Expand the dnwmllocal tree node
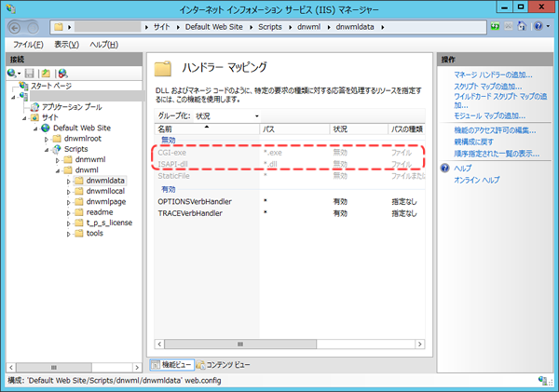Screen dimensions: 559x392 tap(68, 192)
